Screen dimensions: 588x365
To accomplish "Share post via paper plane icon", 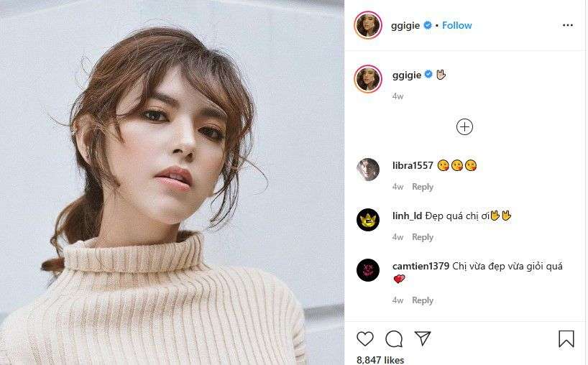I will click(x=423, y=338).
